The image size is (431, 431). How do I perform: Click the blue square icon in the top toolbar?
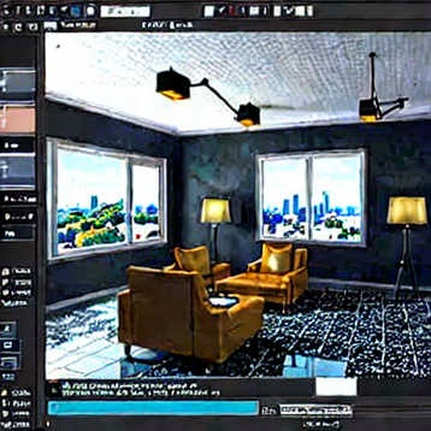(76, 11)
